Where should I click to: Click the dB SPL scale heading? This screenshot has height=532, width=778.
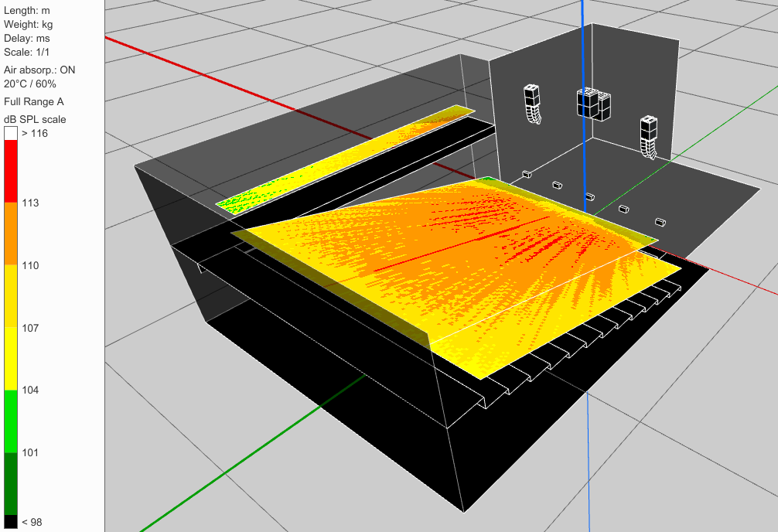click(x=35, y=119)
